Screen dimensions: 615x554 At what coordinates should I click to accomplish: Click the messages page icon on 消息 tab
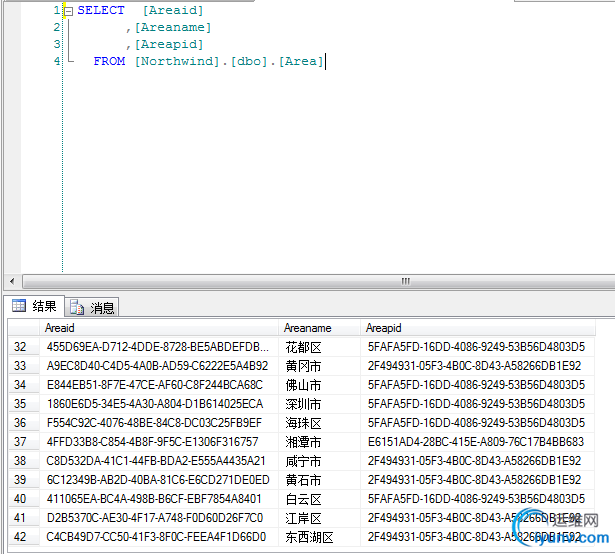77,308
